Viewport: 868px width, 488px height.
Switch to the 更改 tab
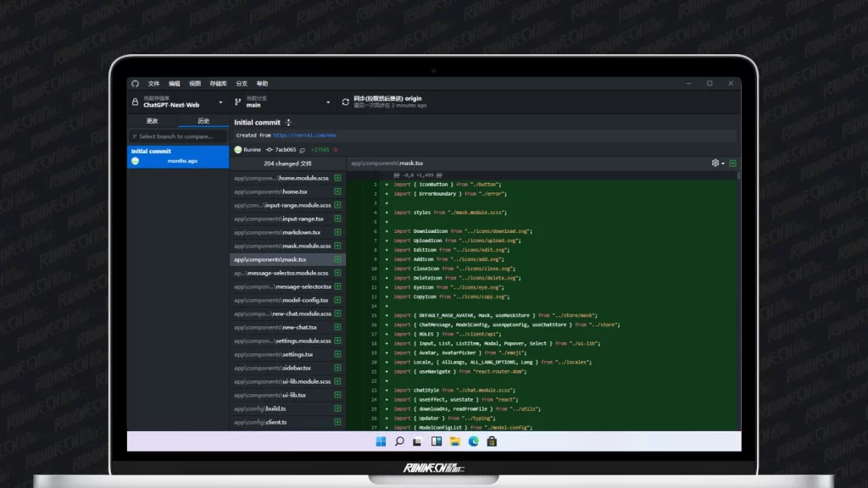pyautogui.click(x=153, y=121)
